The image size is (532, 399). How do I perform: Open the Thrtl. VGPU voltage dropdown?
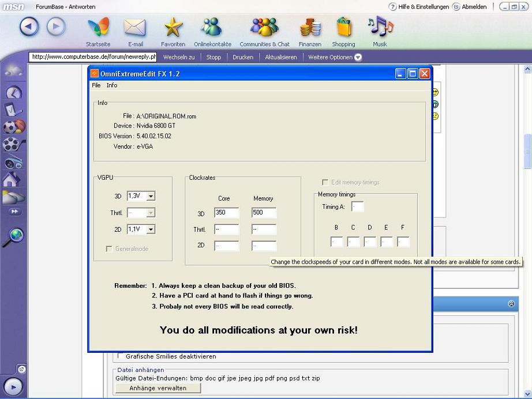(151, 213)
